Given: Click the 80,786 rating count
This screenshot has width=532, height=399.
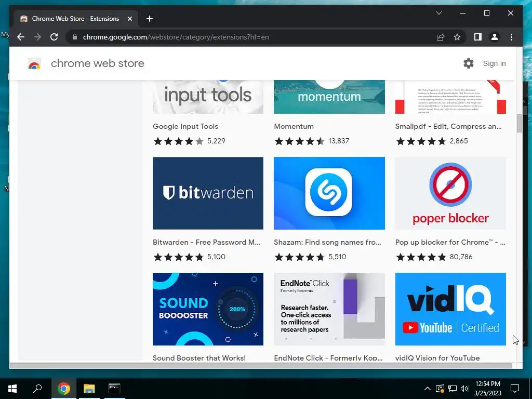Looking at the screenshot, I should pos(461,257).
